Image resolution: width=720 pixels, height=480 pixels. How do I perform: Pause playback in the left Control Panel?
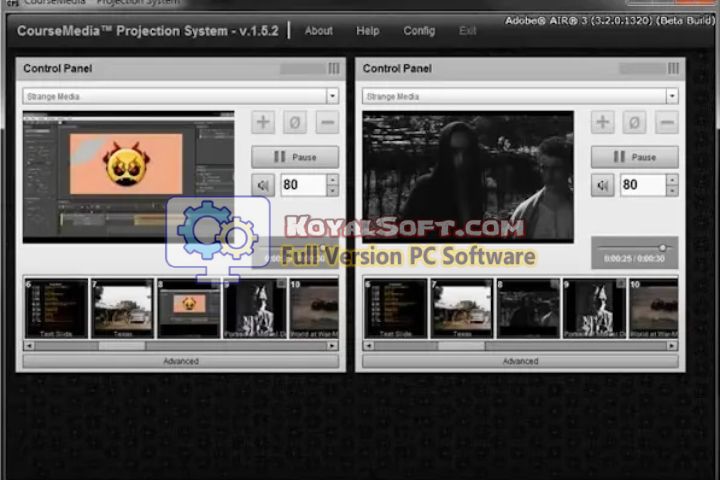coord(295,157)
